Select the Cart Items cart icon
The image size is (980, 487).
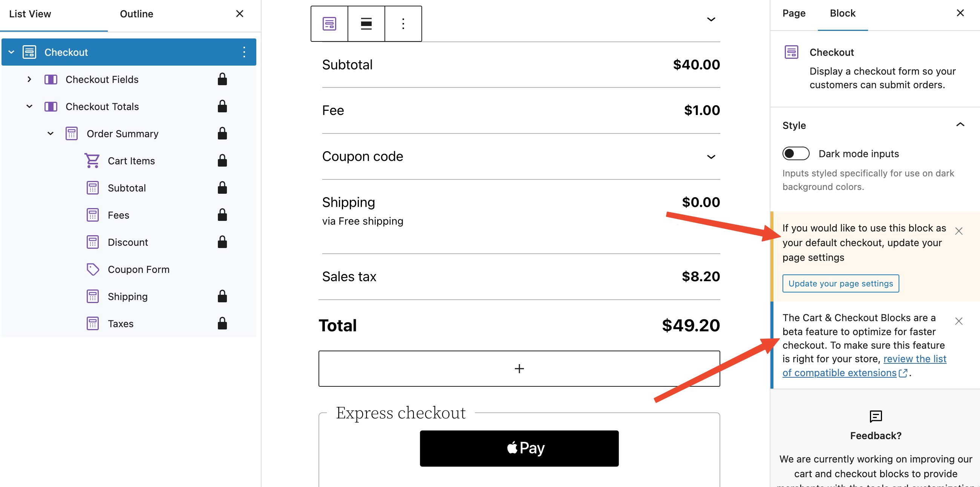click(x=92, y=161)
